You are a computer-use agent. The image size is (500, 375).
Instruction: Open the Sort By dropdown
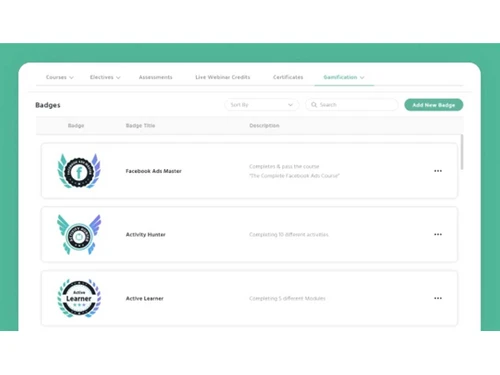point(262,105)
